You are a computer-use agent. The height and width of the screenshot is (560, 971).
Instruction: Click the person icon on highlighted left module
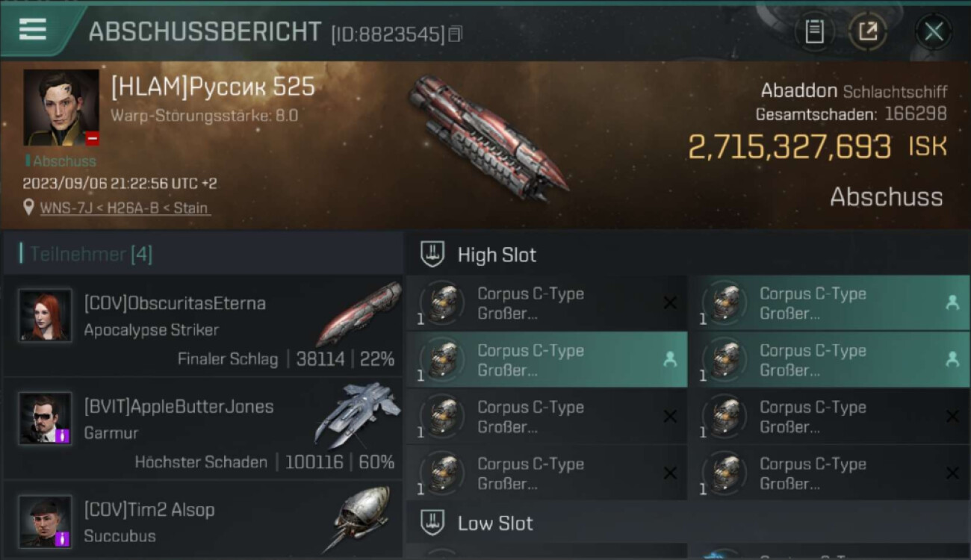pos(670,360)
